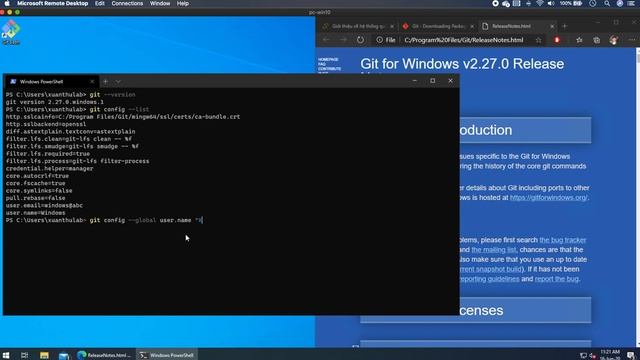
Task: Select the first browser tab about Git
Action: 358,26
